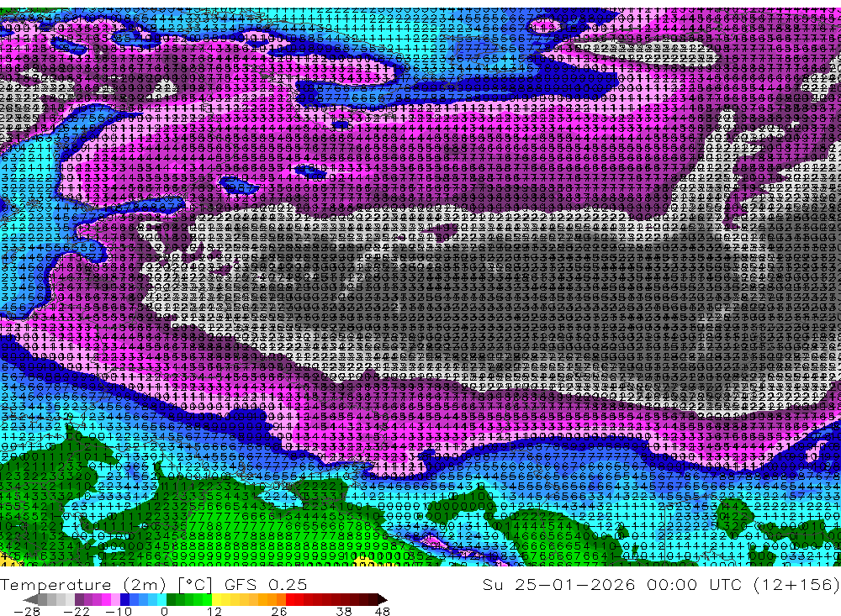Click the -10 legend value
Screen dimensions: 841x616
pos(119,611)
